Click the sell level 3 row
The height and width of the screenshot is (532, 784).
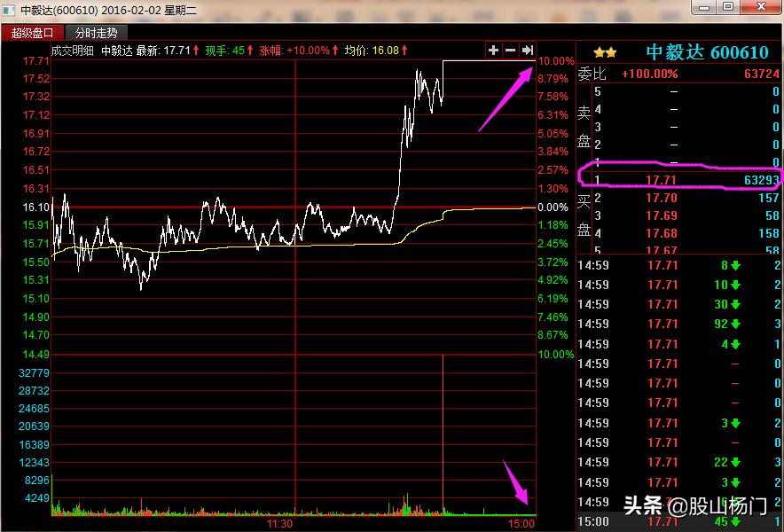pos(686,127)
